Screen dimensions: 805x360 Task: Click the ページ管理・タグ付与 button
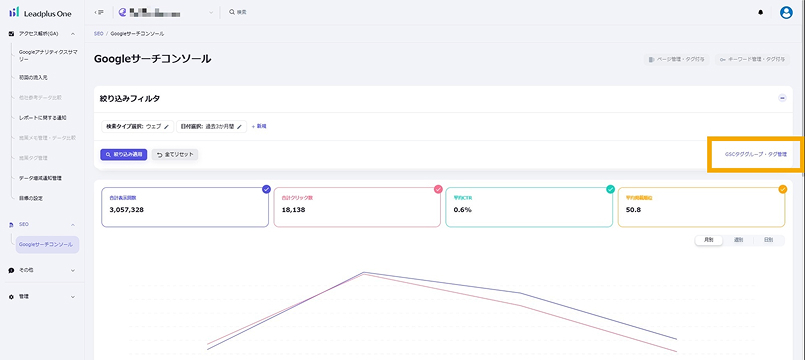tap(677, 60)
